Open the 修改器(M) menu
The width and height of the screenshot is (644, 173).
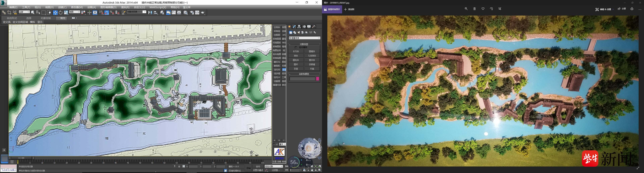77,7
